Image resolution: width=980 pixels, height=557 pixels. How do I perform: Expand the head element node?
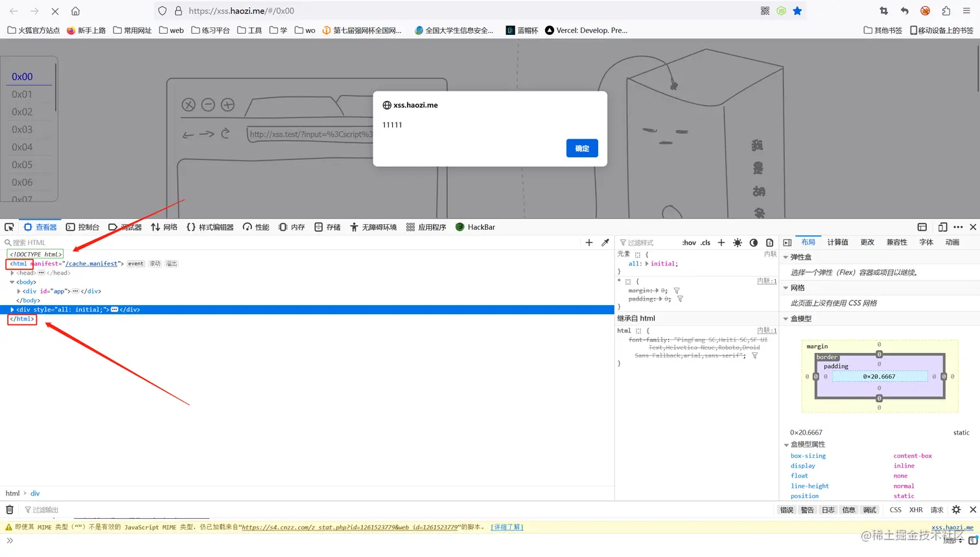pyautogui.click(x=12, y=273)
